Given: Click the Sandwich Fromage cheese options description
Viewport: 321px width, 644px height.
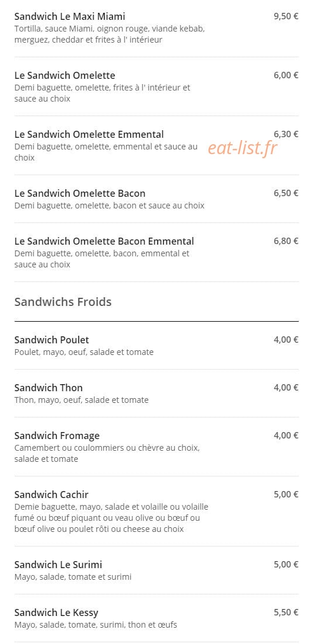Looking at the screenshot, I should point(107,454).
